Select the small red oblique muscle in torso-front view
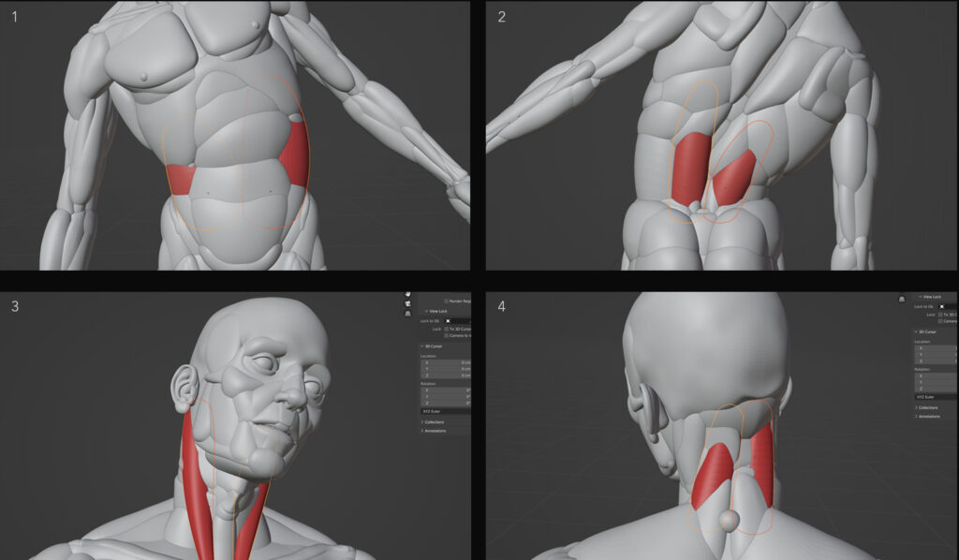 180,179
